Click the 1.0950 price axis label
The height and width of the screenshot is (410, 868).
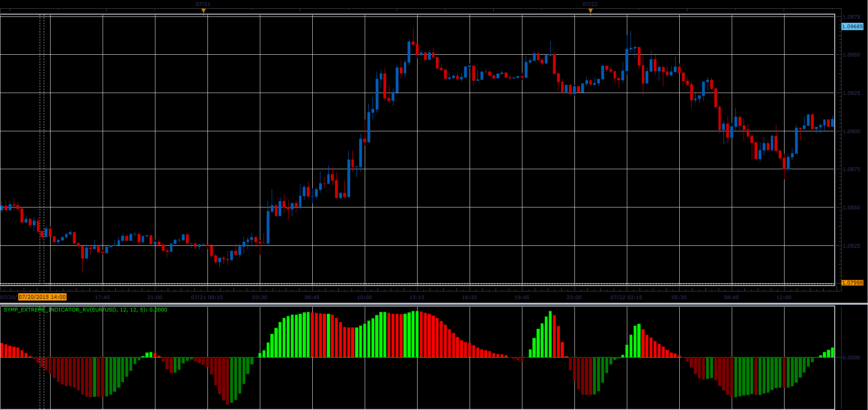[x=851, y=55]
